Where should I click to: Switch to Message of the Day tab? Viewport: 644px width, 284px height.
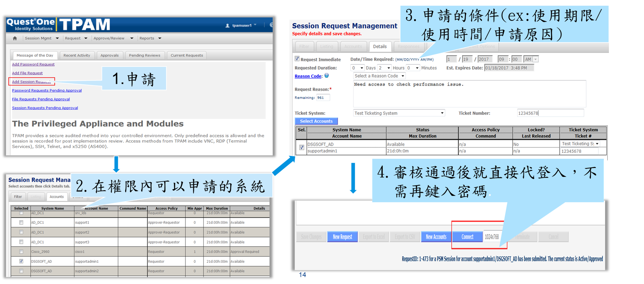tap(35, 55)
